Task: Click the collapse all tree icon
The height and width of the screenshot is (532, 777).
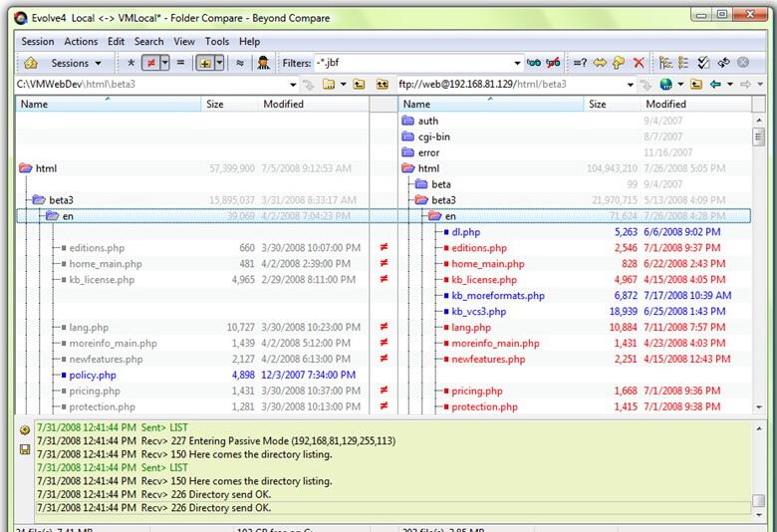Action: [x=683, y=63]
